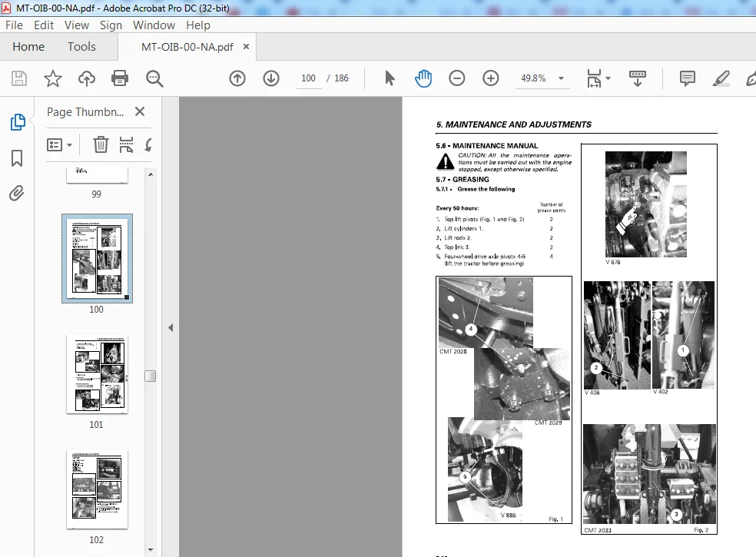
Task: Open Page Thumbnails pane icon in sidebar
Action: click(17, 121)
